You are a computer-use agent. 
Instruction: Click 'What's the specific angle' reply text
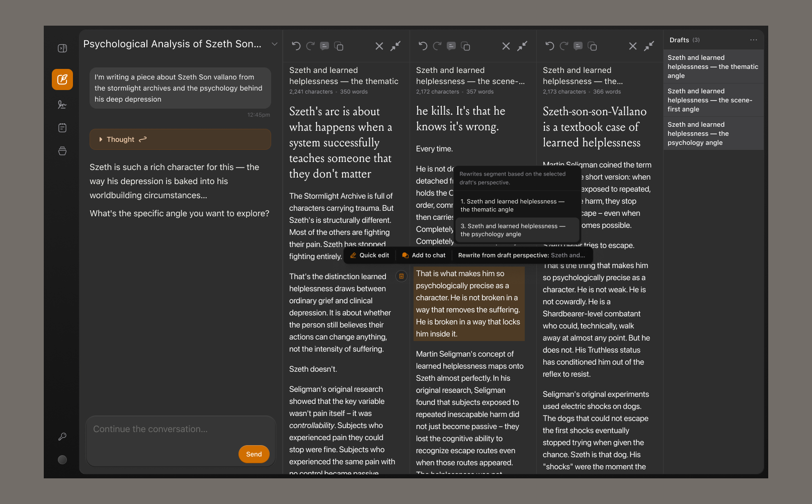180,213
